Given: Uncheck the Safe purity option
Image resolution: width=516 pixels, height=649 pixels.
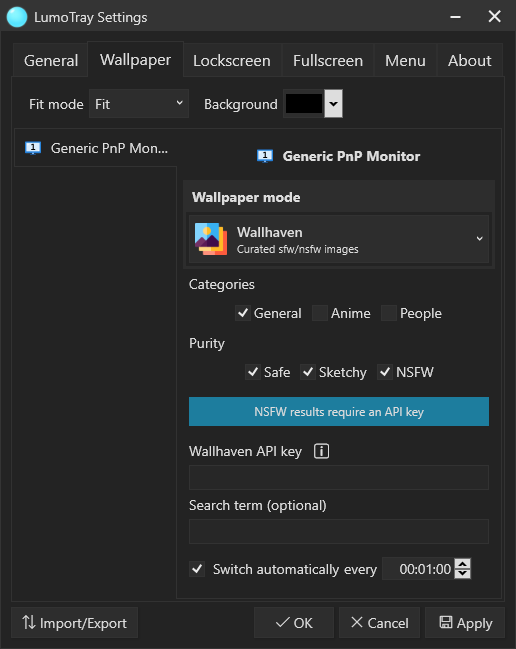Looking at the screenshot, I should tap(253, 372).
